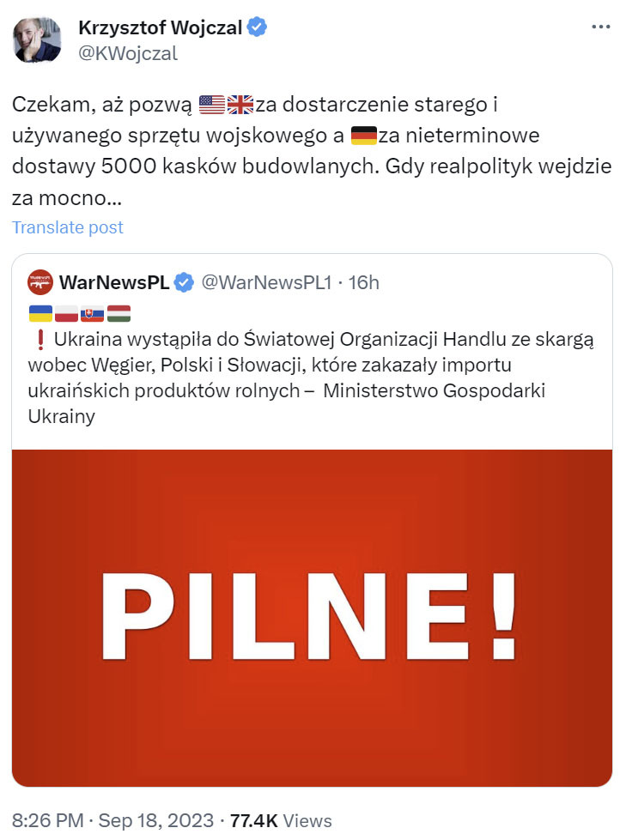632x840 pixels.
Task: Translate the post with Translate post link
Action: coord(68,227)
